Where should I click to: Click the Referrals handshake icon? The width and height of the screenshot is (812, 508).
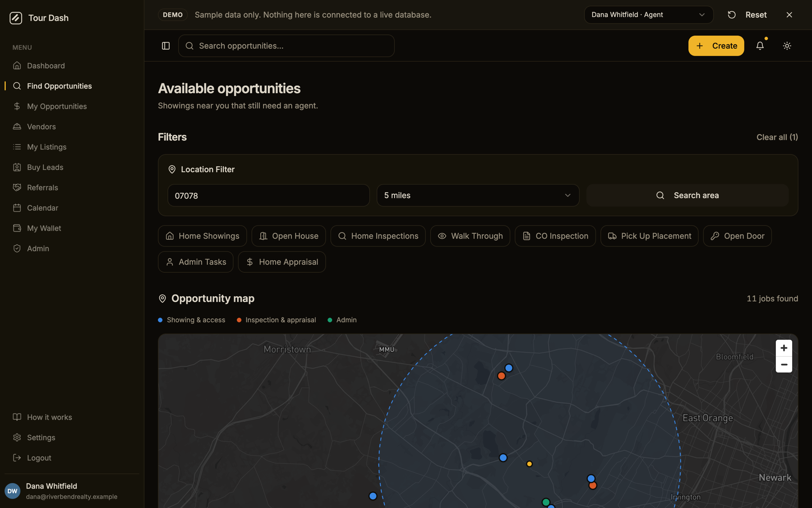(x=17, y=187)
